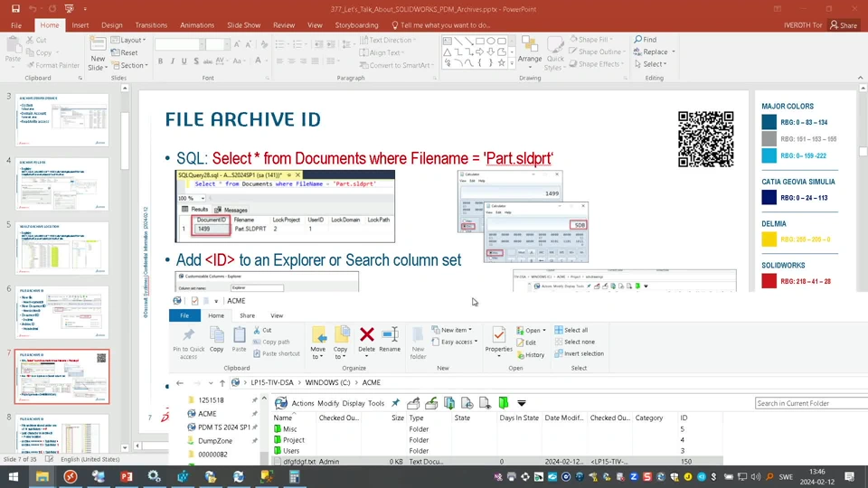The width and height of the screenshot is (868, 488).
Task: Click the Copy to icon in Explorer
Action: (342, 334)
